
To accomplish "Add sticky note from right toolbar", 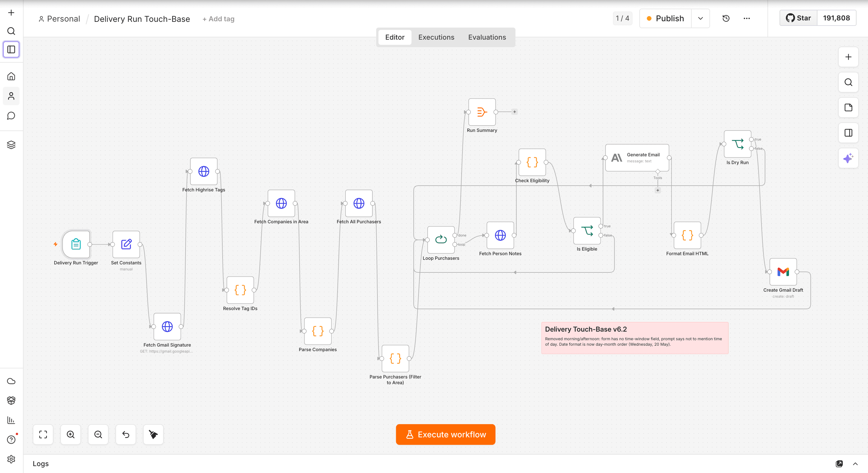I will pos(848,107).
